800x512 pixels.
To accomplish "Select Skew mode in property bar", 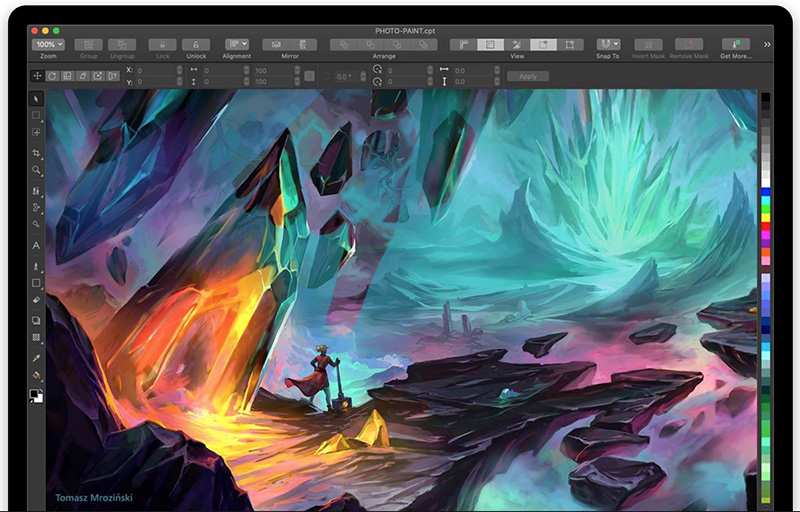I will pos(83,76).
